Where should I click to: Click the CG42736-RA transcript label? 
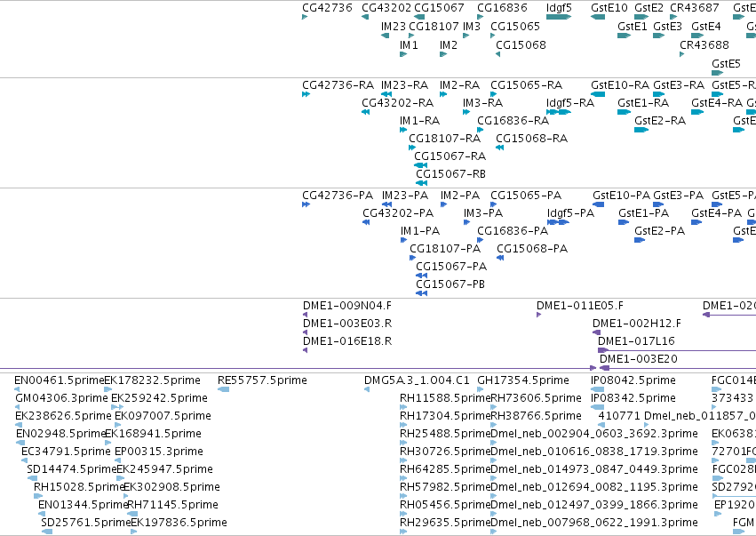click(338, 85)
